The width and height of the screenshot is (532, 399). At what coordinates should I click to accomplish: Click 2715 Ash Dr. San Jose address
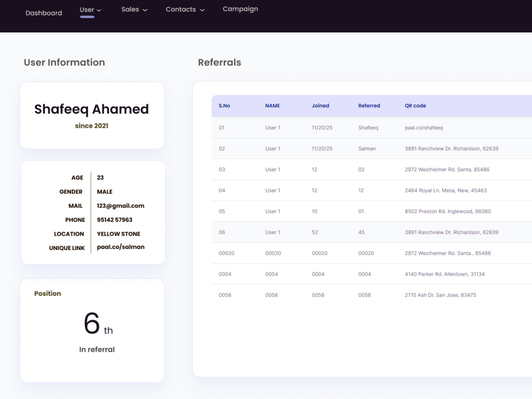(x=440, y=295)
